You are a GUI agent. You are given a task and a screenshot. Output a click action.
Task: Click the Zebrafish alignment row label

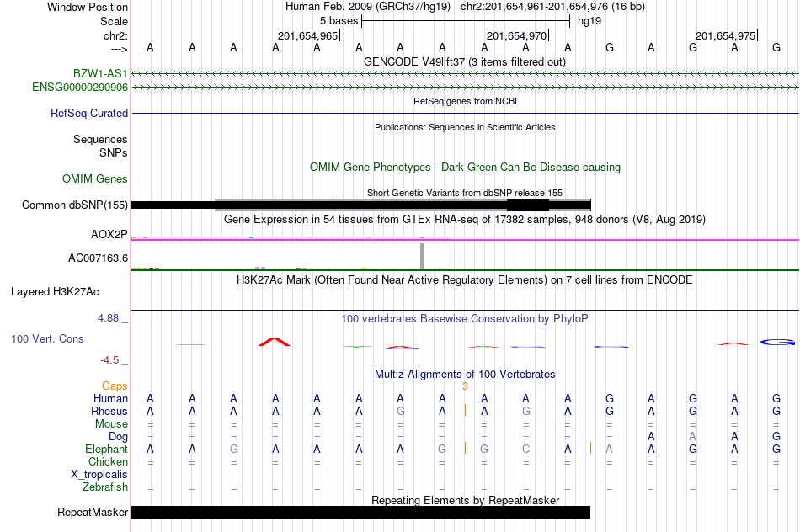[x=105, y=487]
